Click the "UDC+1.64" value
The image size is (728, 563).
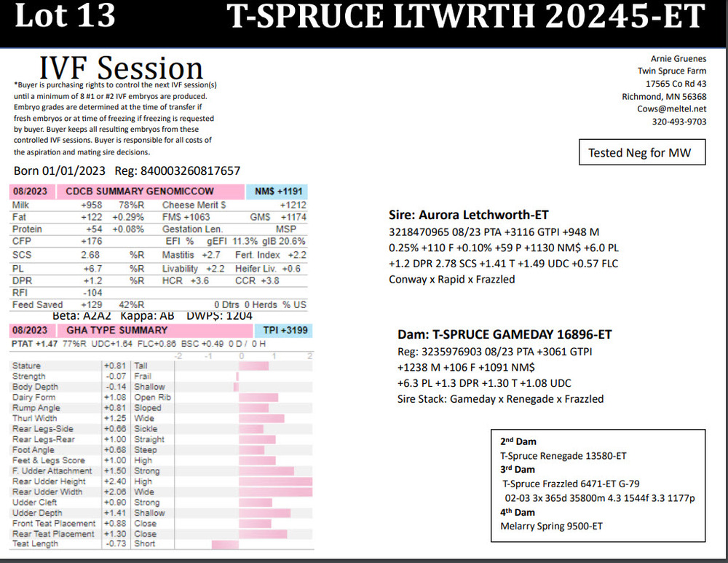112,344
